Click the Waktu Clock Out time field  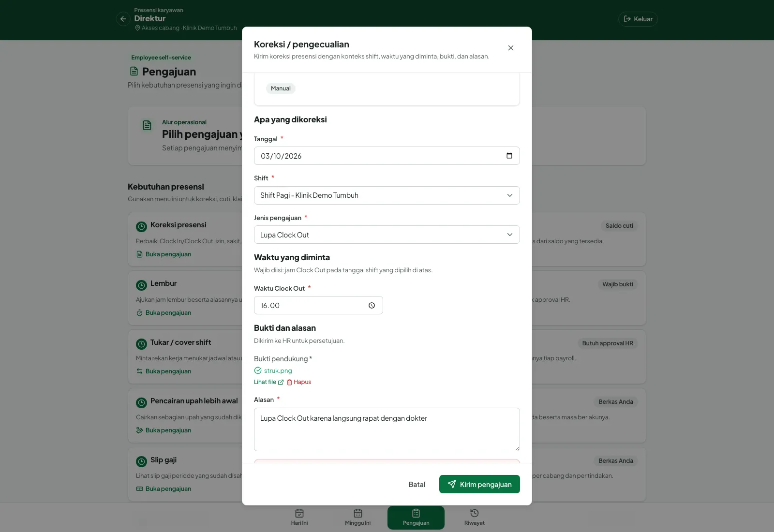click(318, 305)
